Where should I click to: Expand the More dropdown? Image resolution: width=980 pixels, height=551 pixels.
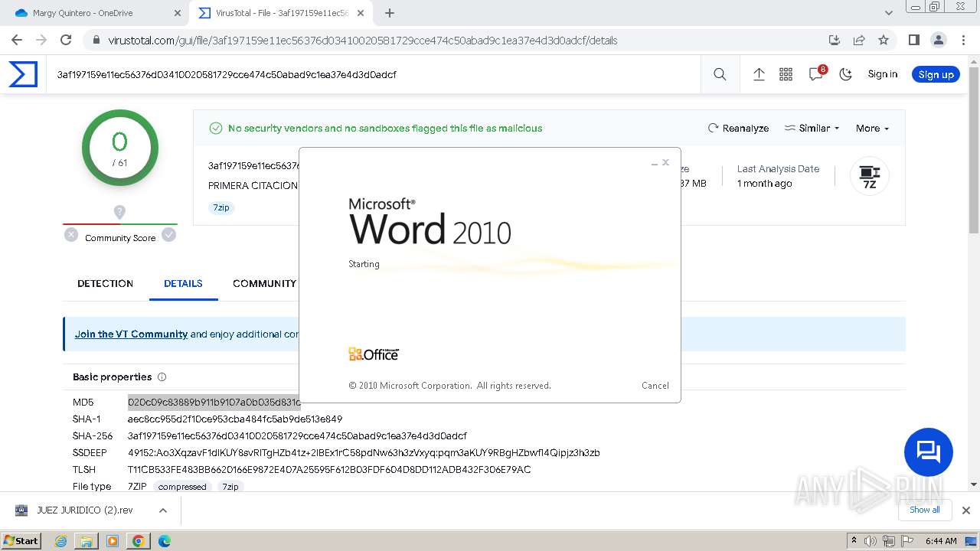873,128
